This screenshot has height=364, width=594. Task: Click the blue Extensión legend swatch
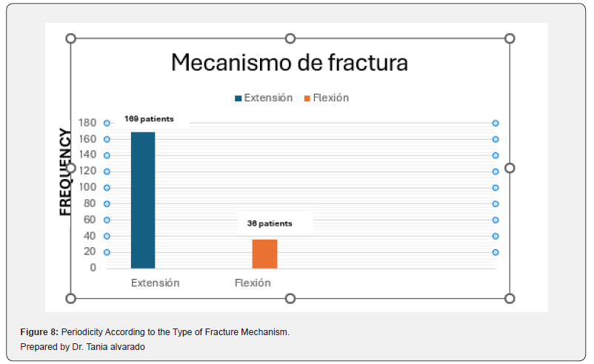238,98
